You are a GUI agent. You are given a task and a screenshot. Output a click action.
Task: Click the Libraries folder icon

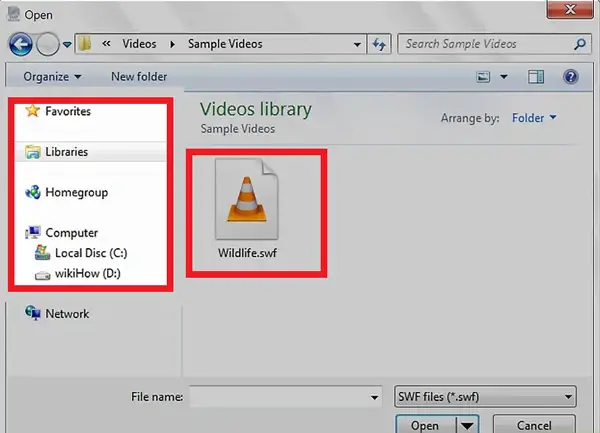33,152
